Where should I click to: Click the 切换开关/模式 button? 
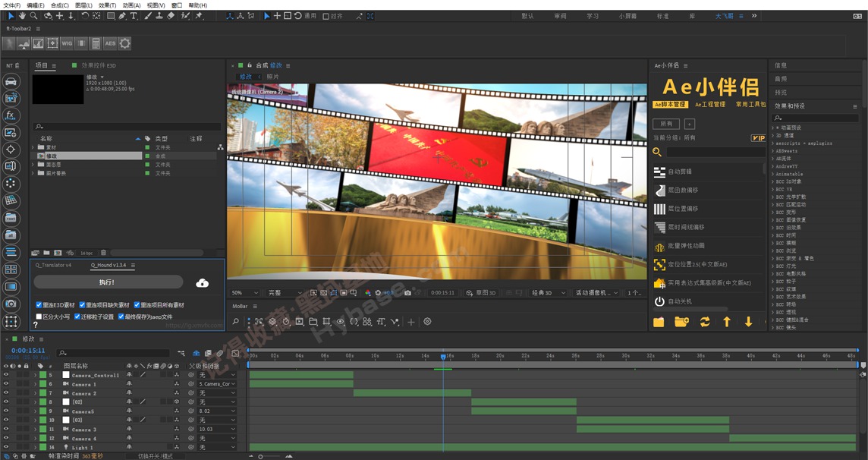coord(156,456)
